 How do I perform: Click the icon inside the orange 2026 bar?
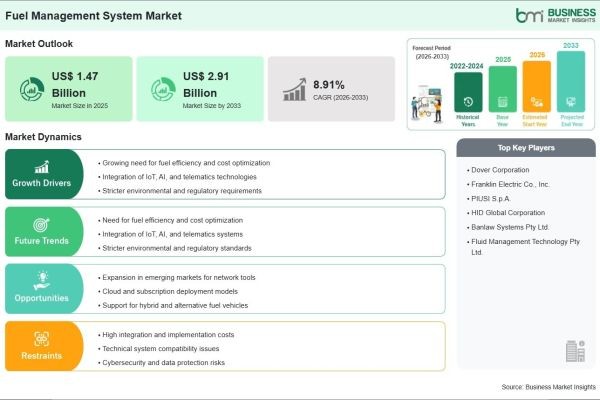[536, 102]
